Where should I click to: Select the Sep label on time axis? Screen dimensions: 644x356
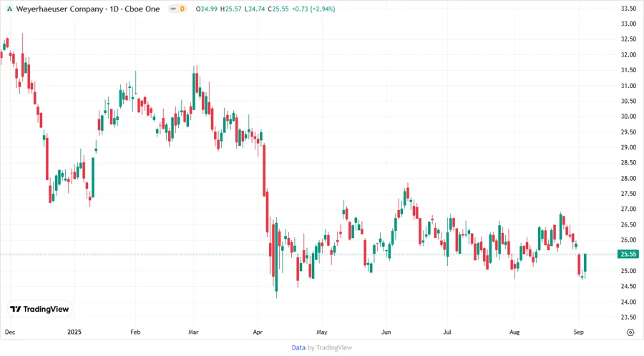[578, 332]
